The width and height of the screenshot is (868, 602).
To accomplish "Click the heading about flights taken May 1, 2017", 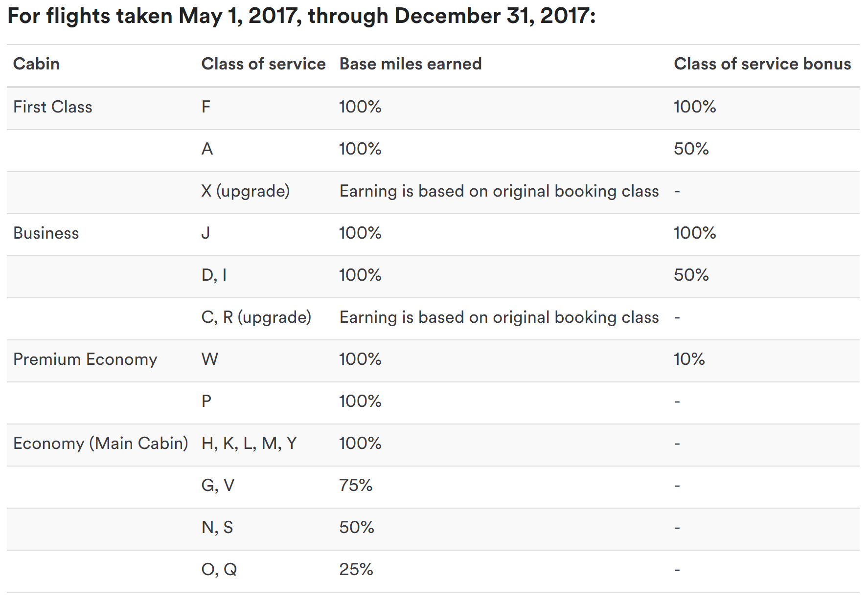I will click(301, 16).
